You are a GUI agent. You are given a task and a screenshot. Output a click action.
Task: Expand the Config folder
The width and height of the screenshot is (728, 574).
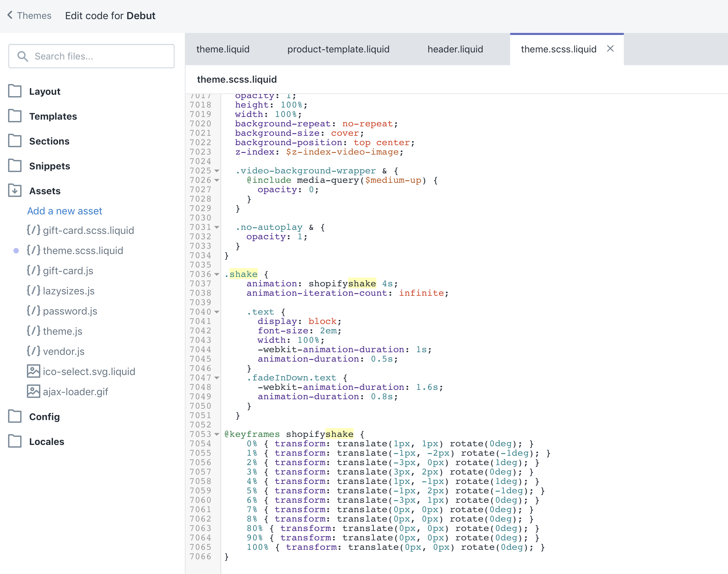coord(44,417)
